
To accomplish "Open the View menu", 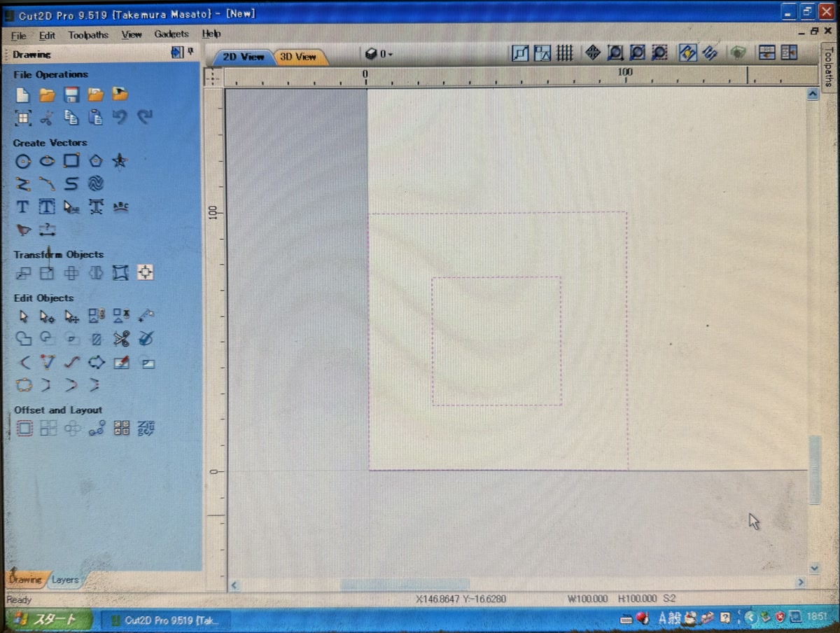I will [131, 34].
